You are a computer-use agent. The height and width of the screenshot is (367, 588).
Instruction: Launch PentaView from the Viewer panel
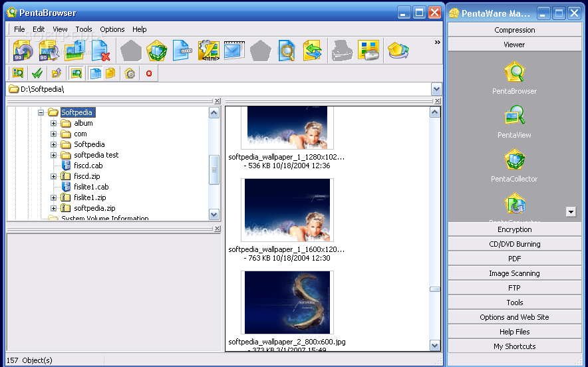point(515,122)
